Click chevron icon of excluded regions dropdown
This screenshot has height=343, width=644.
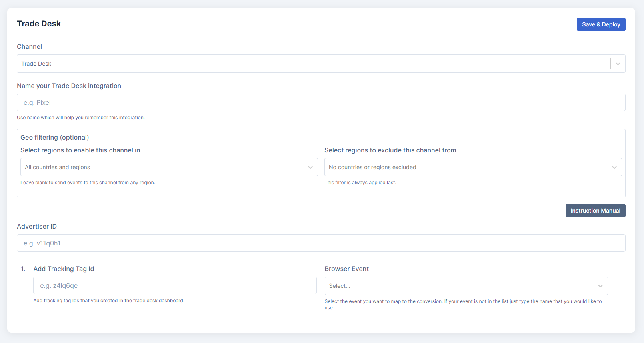[614, 168]
